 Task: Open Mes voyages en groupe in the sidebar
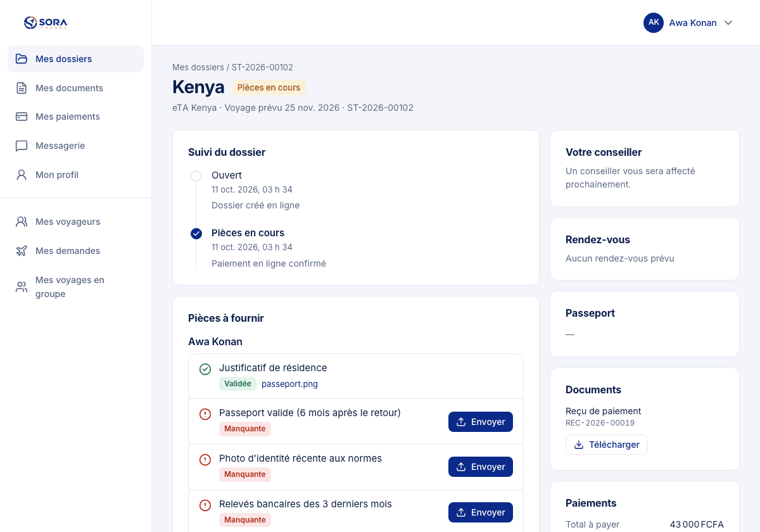pos(75,287)
